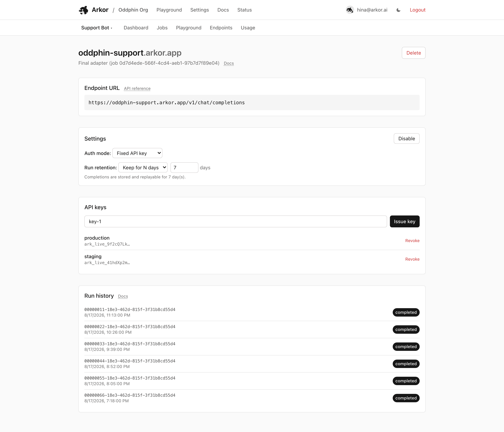This screenshot has width=504, height=432.
Task: Click the Logout link
Action: point(417,10)
